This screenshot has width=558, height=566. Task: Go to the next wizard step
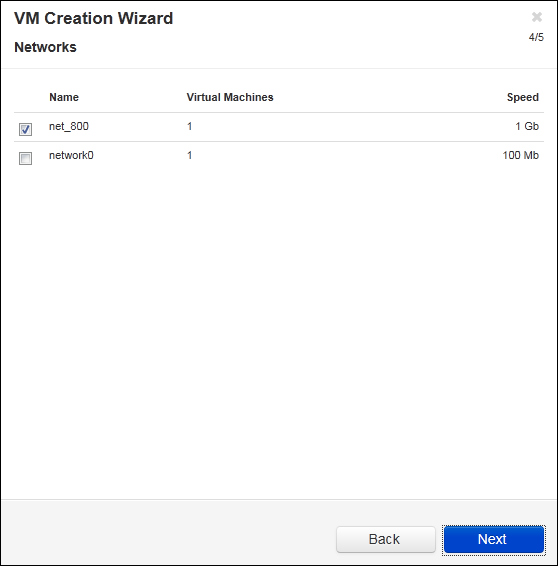pyautogui.click(x=493, y=539)
